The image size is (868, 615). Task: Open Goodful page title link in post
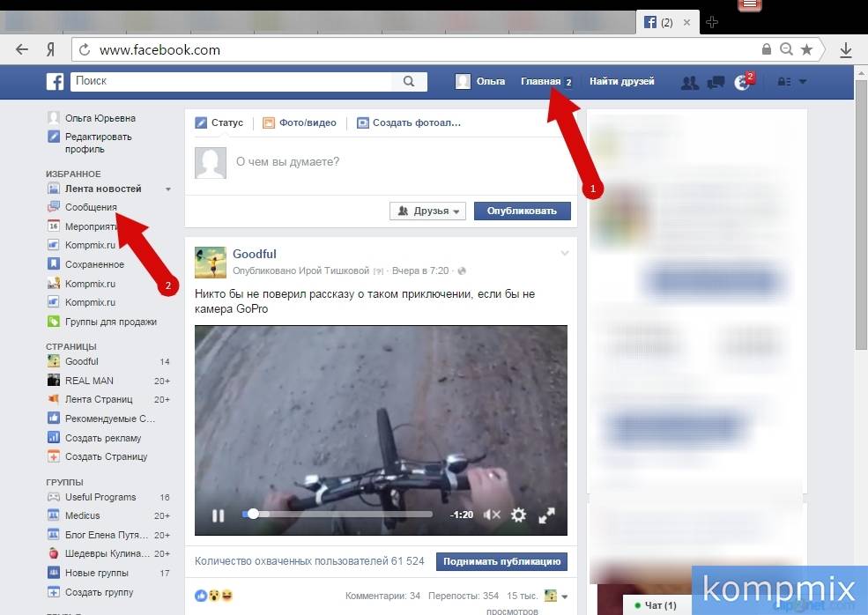pos(254,254)
